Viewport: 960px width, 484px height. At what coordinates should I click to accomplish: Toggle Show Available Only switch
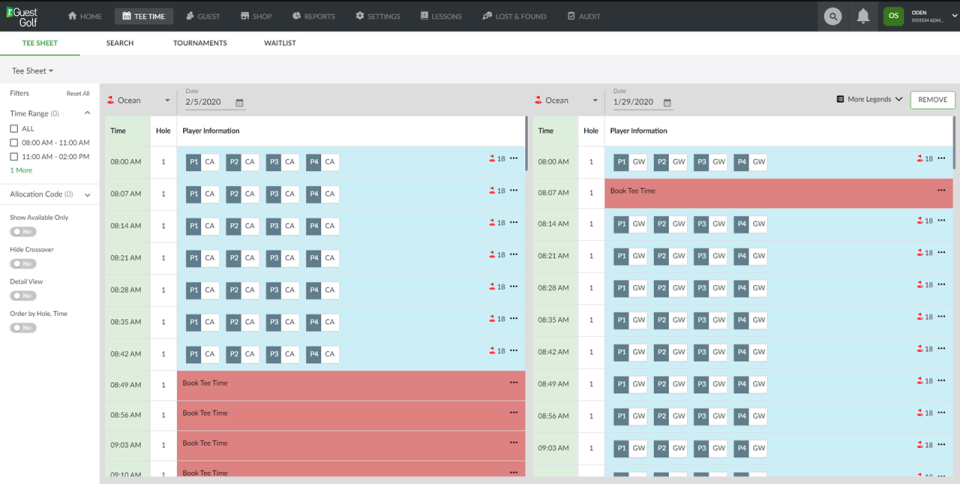point(23,232)
